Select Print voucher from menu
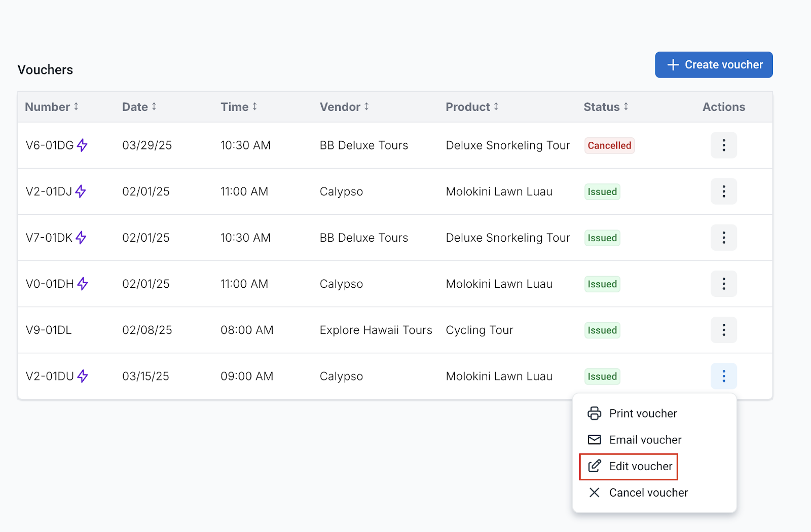Viewport: 811px width, 532px height. pyautogui.click(x=642, y=413)
